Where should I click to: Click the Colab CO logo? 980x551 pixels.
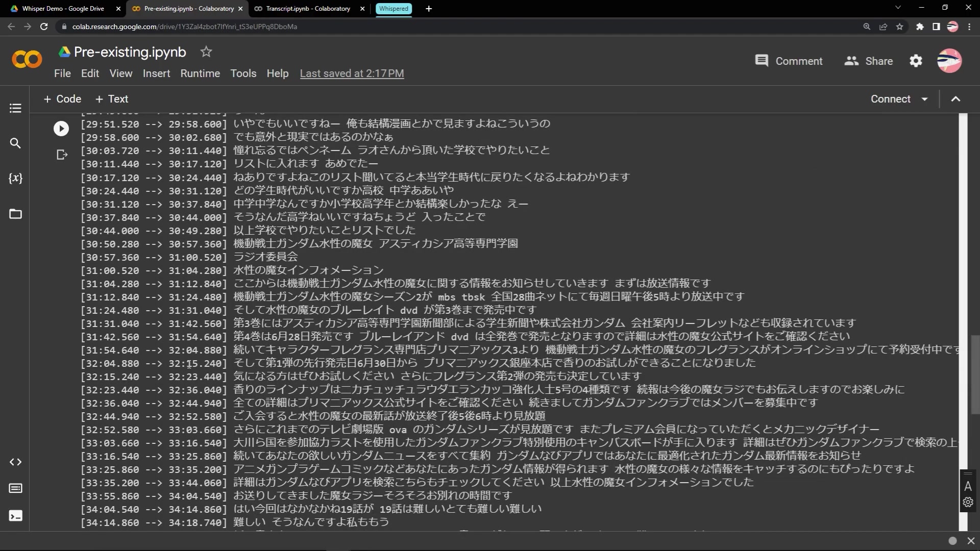pyautogui.click(x=27, y=60)
